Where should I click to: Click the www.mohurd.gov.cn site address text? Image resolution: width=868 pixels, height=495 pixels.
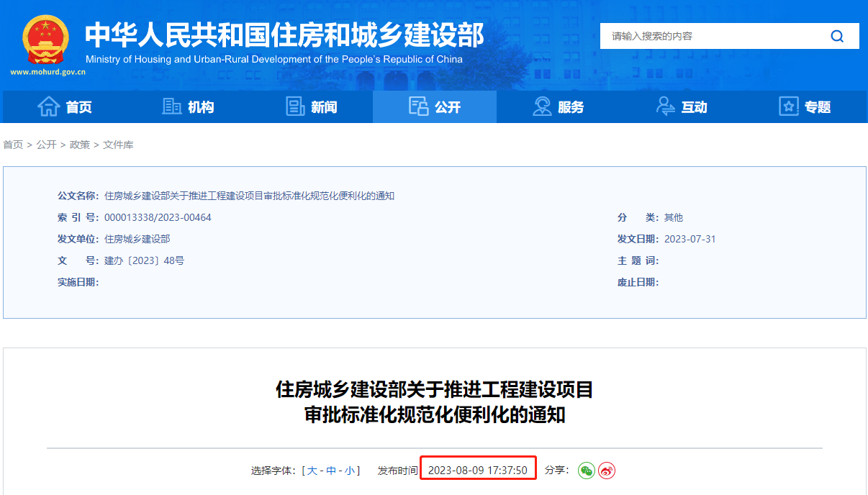tap(48, 72)
